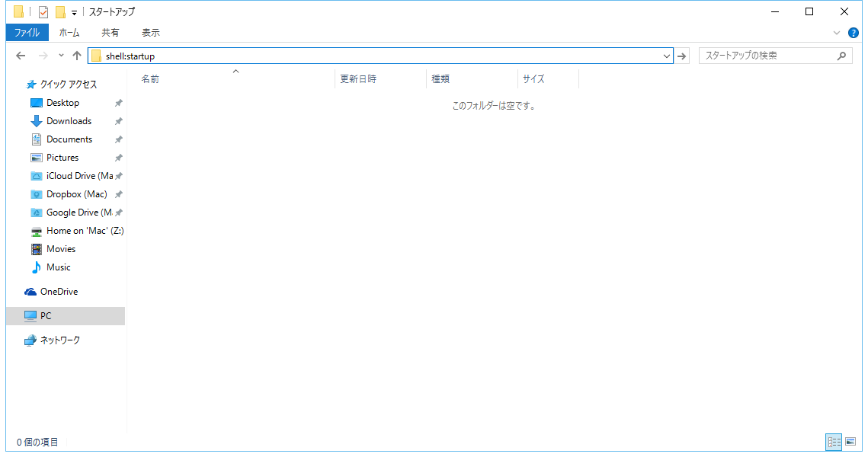Click the title bar folder icon
Image resolution: width=868 pixels, height=457 pixels.
18,11
